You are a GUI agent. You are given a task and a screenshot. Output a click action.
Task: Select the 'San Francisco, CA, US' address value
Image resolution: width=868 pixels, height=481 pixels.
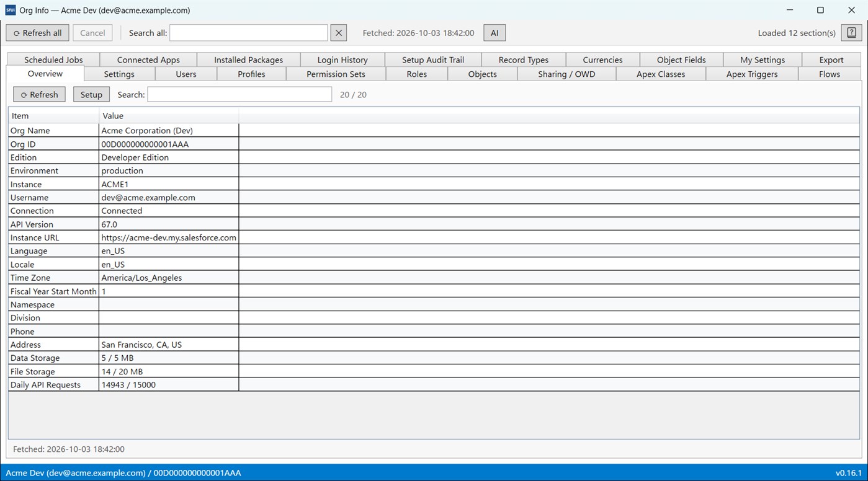click(x=169, y=345)
